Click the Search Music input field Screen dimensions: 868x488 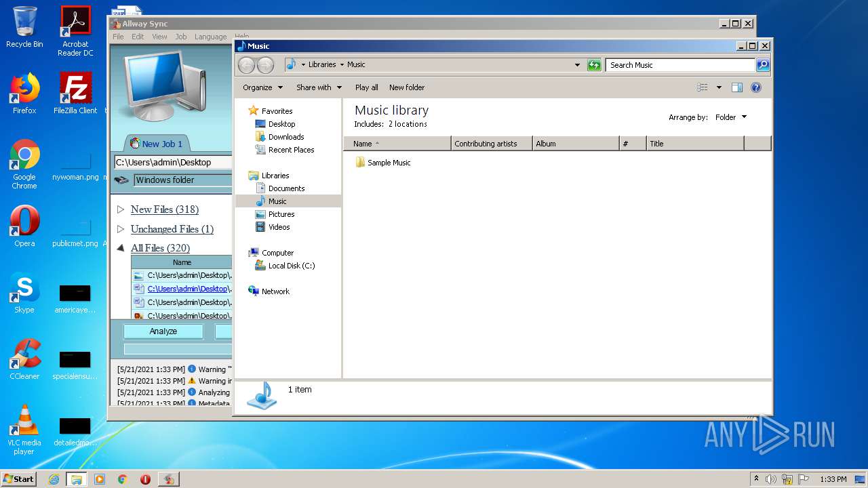point(680,65)
